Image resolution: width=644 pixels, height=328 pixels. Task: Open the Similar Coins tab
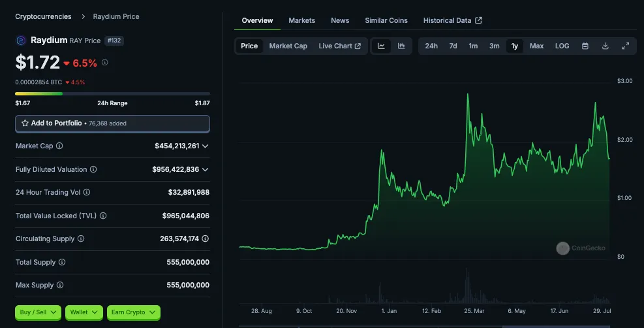(386, 20)
